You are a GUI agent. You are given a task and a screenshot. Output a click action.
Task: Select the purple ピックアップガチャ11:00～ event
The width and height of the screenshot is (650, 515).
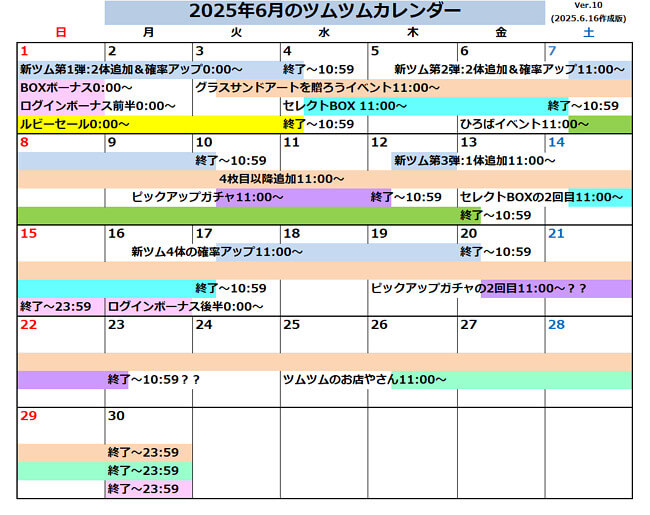tap(207, 197)
